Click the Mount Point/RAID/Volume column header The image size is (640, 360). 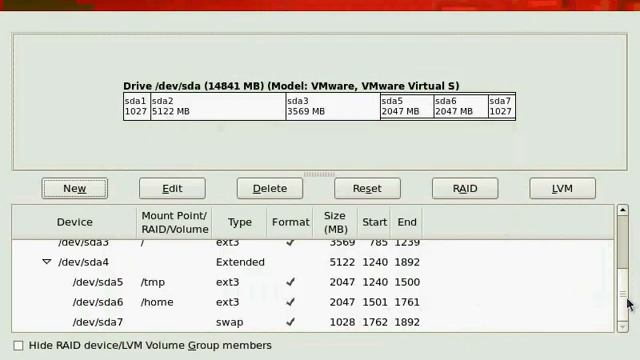(x=174, y=222)
